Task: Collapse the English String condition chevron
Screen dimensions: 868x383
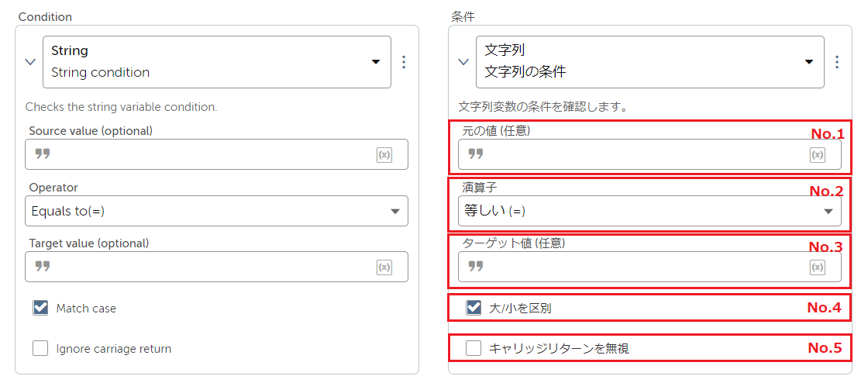Action: coord(30,62)
